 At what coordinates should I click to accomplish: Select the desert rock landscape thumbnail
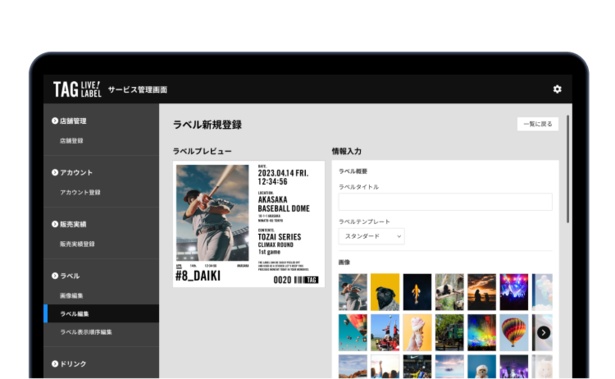[353, 366]
